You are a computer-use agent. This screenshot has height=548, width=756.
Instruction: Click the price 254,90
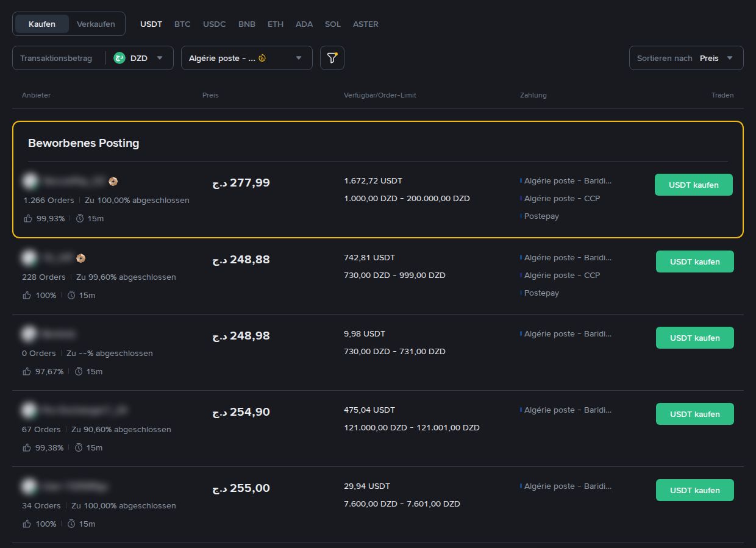(241, 412)
